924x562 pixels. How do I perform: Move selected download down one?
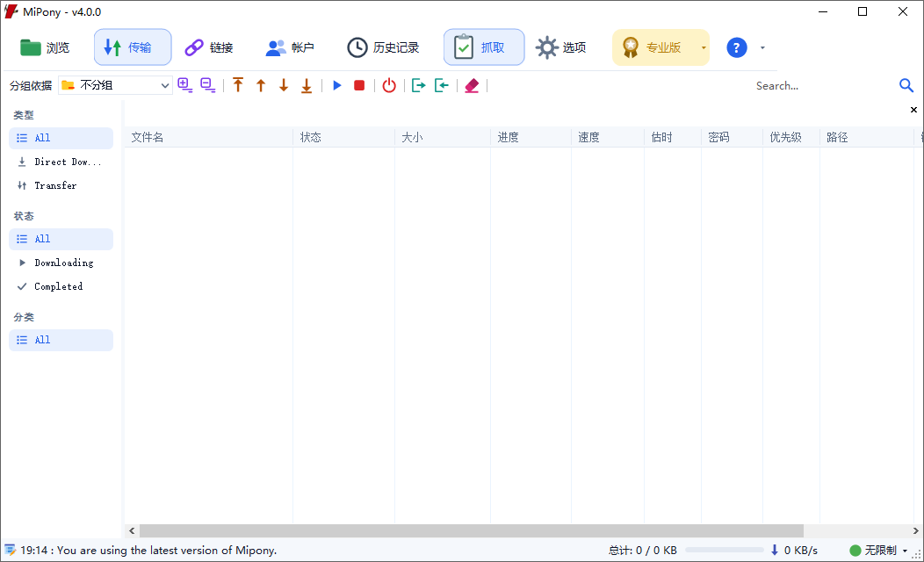[284, 85]
